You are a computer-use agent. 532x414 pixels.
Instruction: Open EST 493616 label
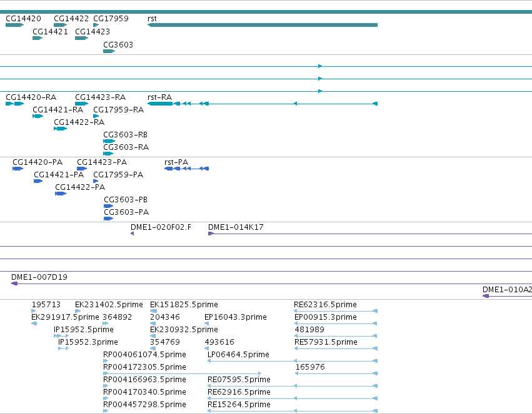[x=219, y=343]
